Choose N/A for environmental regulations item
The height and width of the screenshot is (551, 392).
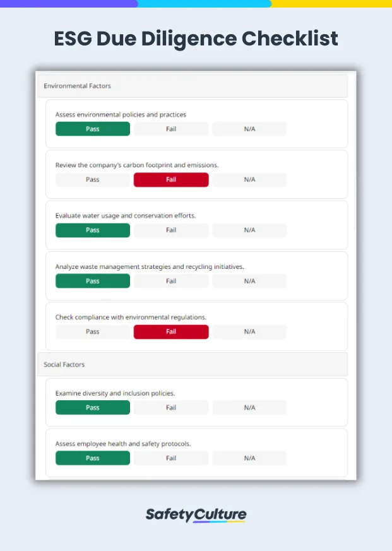249,331
